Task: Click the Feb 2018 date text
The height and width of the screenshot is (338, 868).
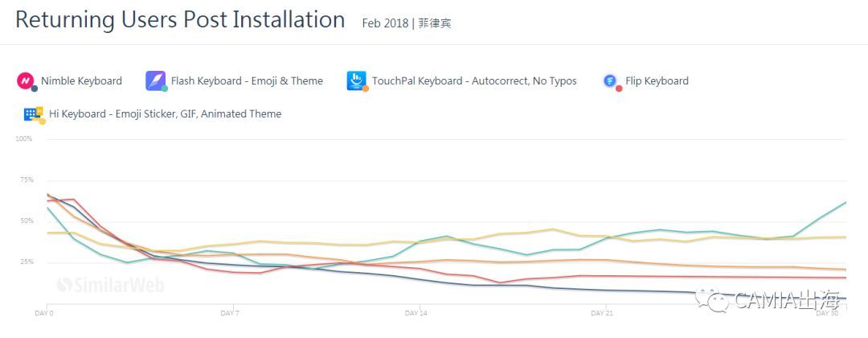Action: click(x=385, y=23)
